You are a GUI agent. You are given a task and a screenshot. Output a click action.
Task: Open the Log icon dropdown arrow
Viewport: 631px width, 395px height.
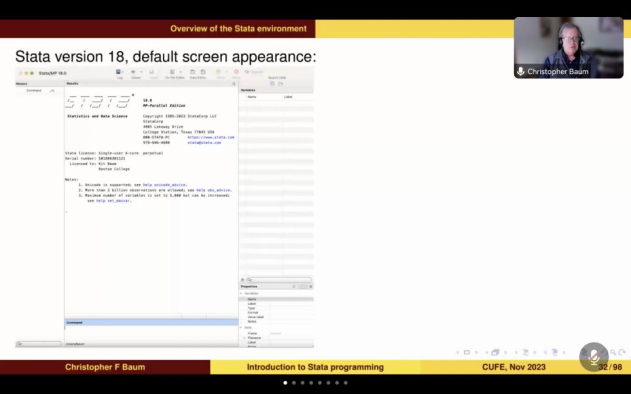coord(122,72)
